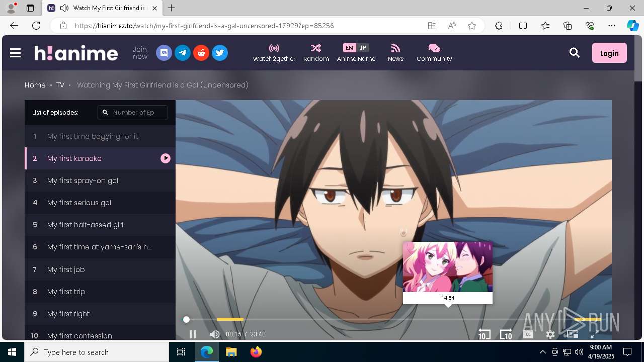
Task: Mute the tab audio speaker icon
Action: click(x=64, y=8)
